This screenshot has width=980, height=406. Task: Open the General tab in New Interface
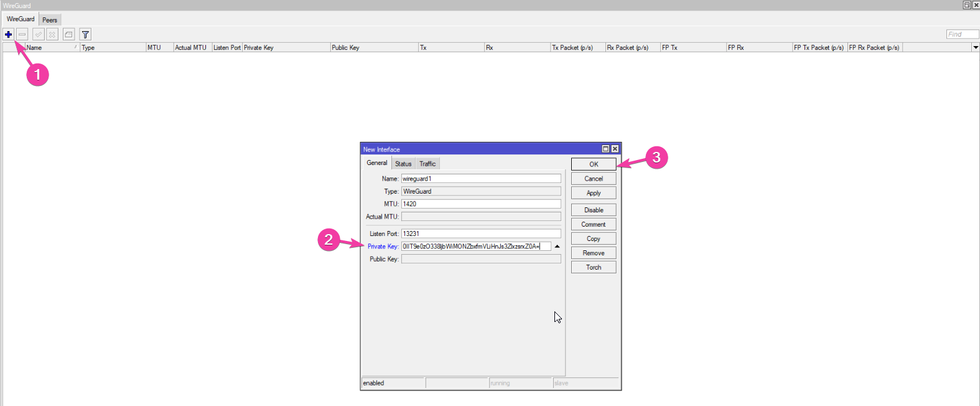point(376,163)
